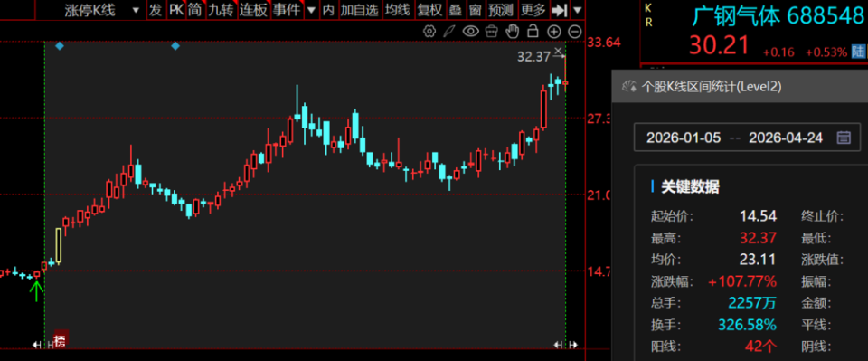Click the 阳线 value 42个
Screen dimensions: 868x361
(x=760, y=347)
